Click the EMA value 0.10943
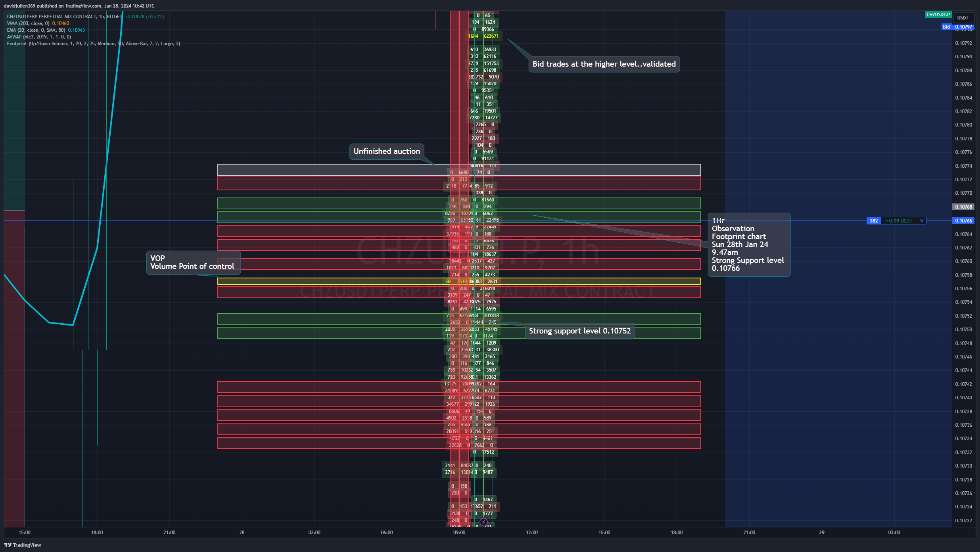 77,30
